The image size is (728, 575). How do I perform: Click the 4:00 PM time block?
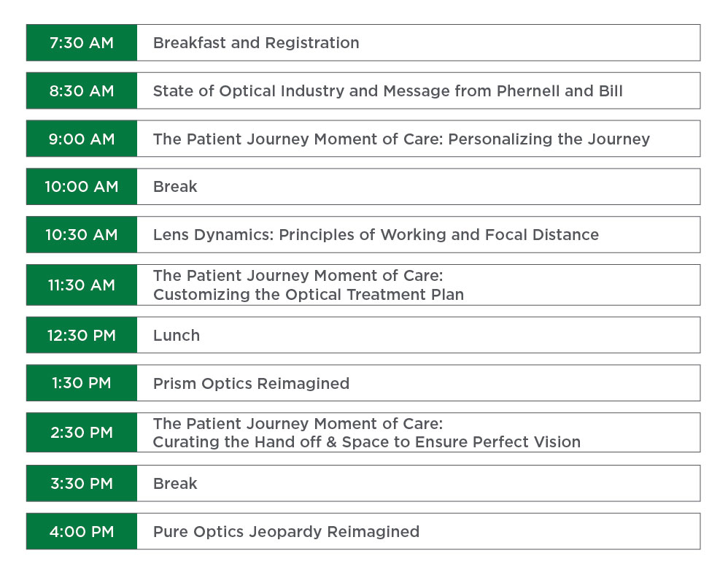click(x=82, y=531)
